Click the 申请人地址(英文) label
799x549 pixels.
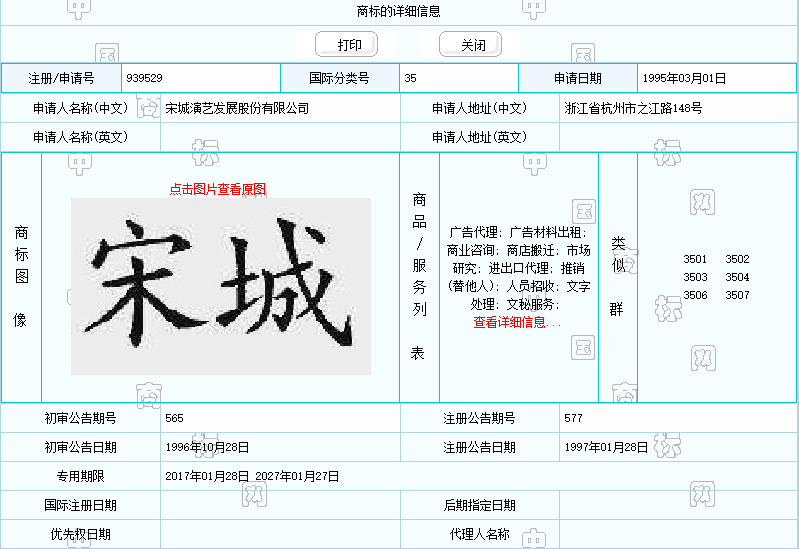(480, 137)
